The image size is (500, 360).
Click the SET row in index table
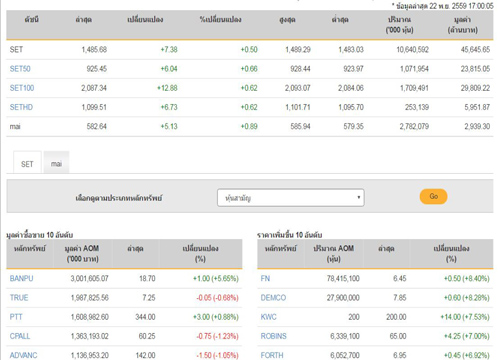pyautogui.click(x=250, y=50)
